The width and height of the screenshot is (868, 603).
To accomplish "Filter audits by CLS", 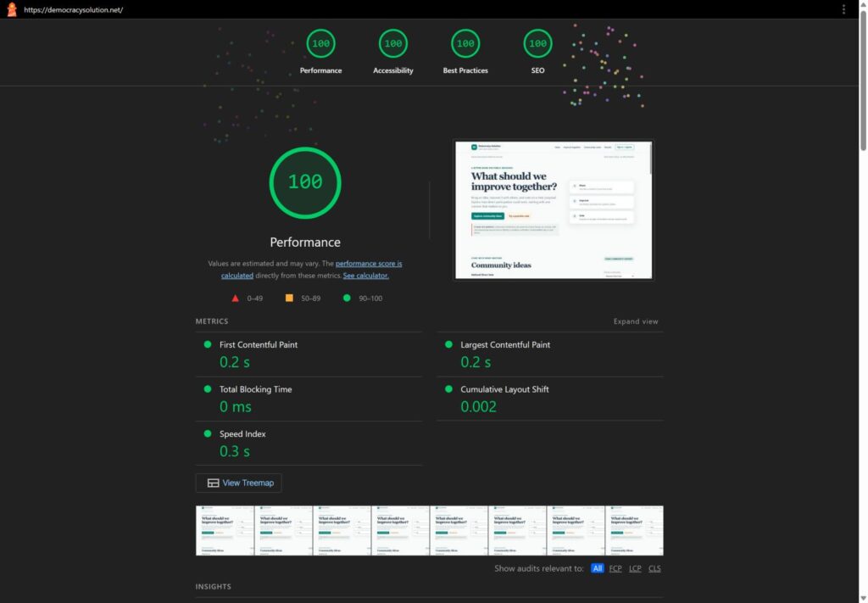I will (654, 568).
